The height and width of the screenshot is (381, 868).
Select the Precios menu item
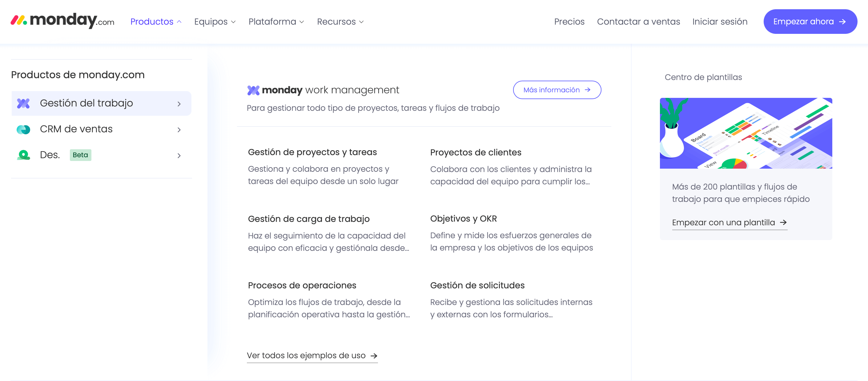pyautogui.click(x=569, y=21)
